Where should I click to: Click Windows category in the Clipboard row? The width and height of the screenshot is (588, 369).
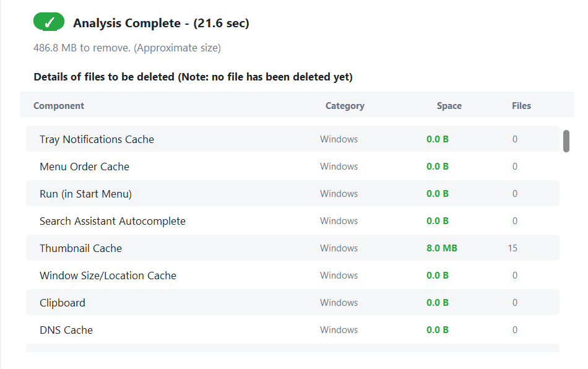pos(339,303)
